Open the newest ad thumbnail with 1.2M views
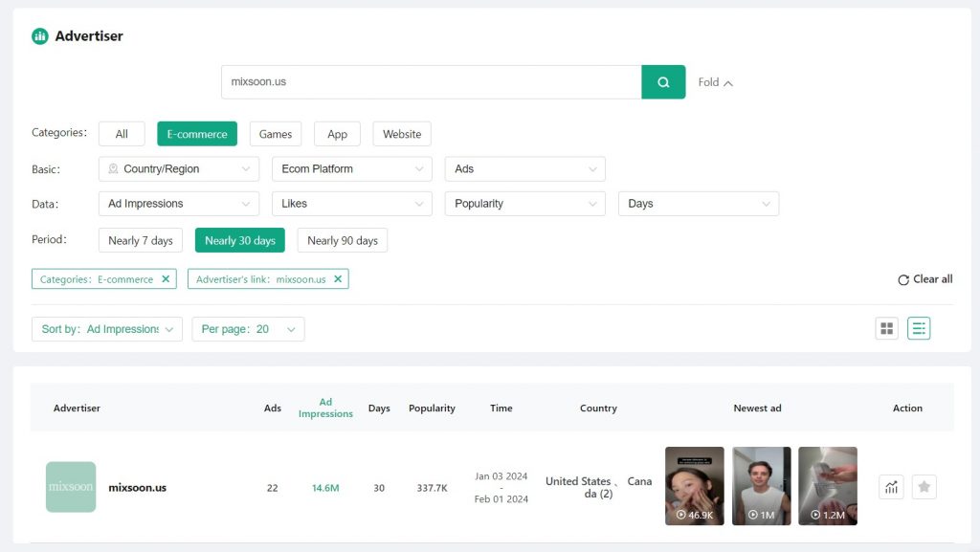Viewport: 980px width, 552px height. 827,486
